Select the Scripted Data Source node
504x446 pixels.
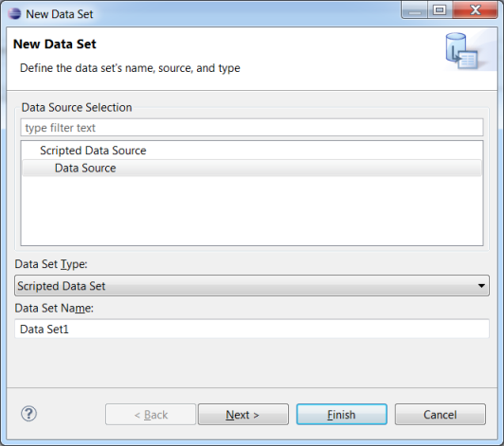tap(93, 151)
